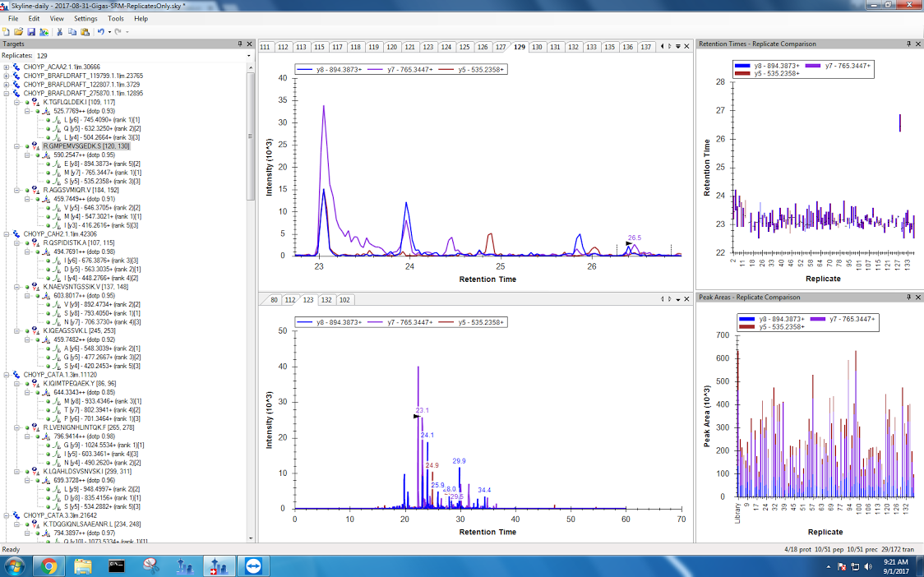
Task: Open Google Chrome from the taskbar
Action: pos(49,565)
